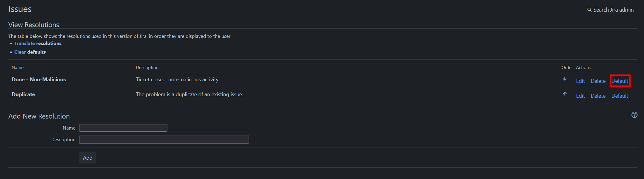
Task: Open the Translate resolutions link
Action: click(24, 43)
